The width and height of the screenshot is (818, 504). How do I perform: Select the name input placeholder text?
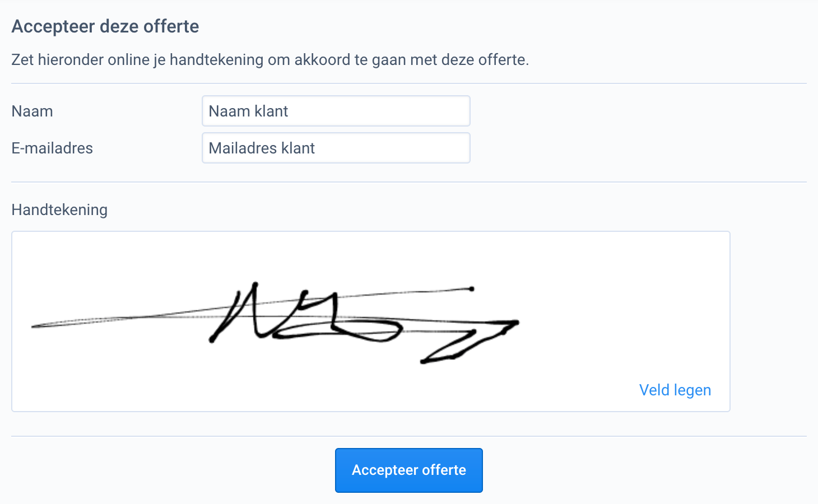[248, 111]
